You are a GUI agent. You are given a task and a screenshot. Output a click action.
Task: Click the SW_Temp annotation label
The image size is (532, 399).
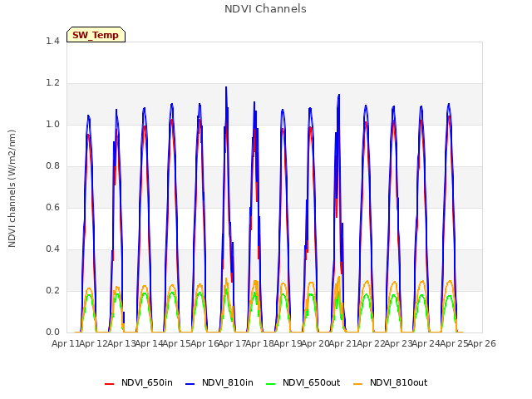[96, 35]
